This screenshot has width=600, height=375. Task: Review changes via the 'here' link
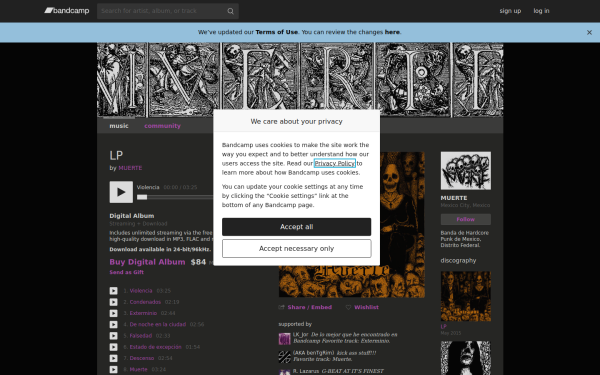[392, 32]
